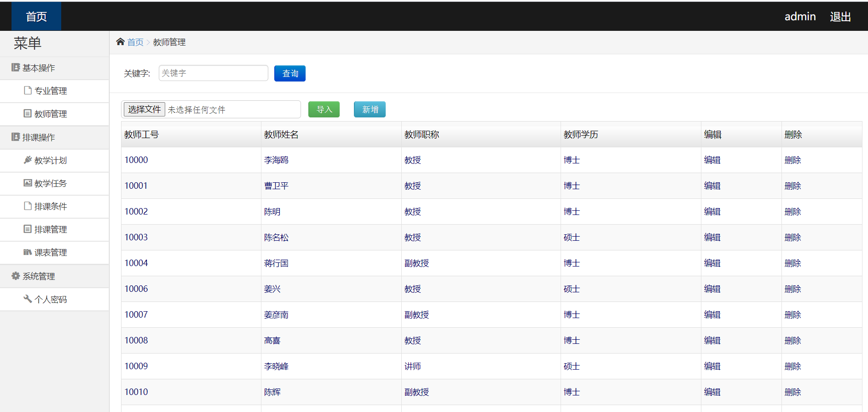868x412 pixels.
Task: Click the 系统管理 gear icon
Action: pos(16,276)
